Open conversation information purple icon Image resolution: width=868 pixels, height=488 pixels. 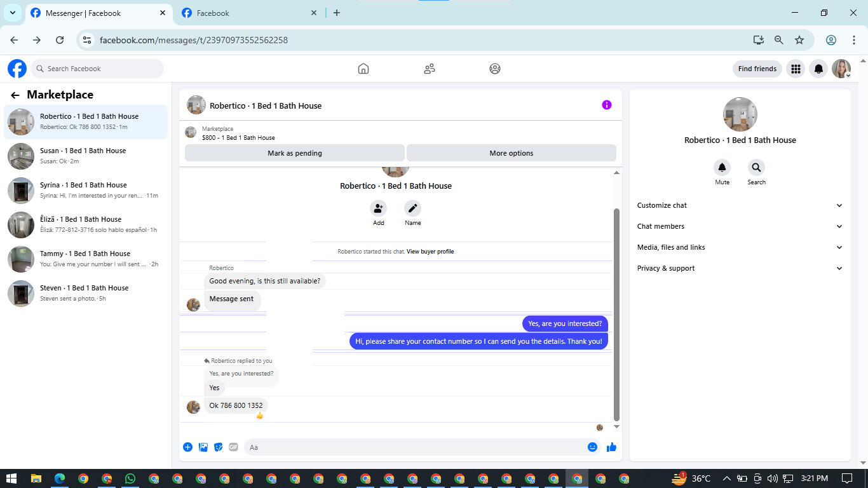click(x=607, y=105)
